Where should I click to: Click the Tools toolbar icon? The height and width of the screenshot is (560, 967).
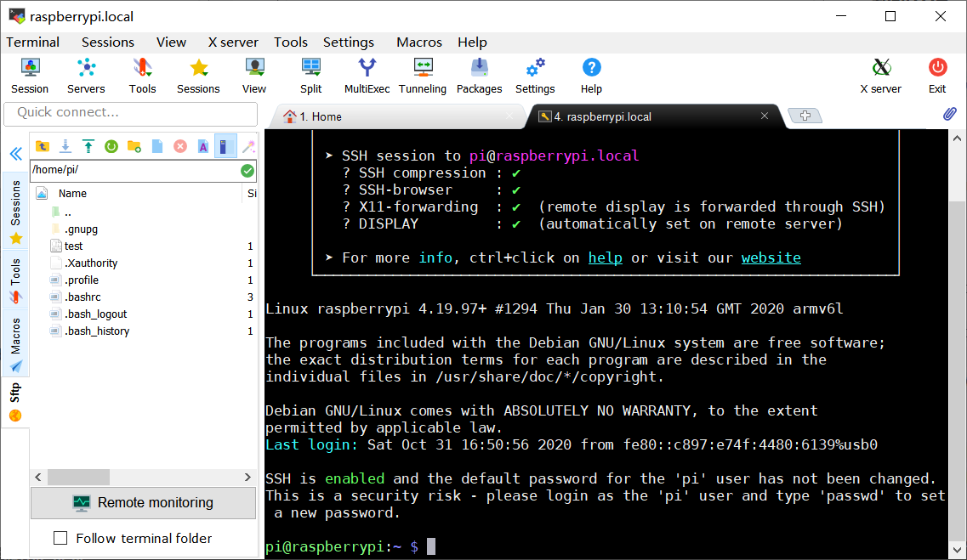click(143, 76)
